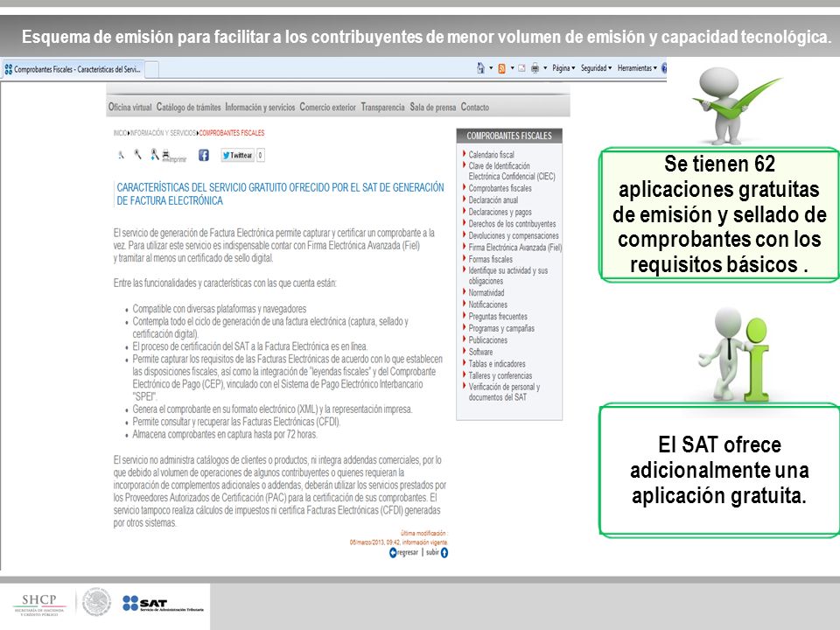Viewport: 840px width, 630px height.
Task: Click the read mail envelope icon
Action: [521, 68]
